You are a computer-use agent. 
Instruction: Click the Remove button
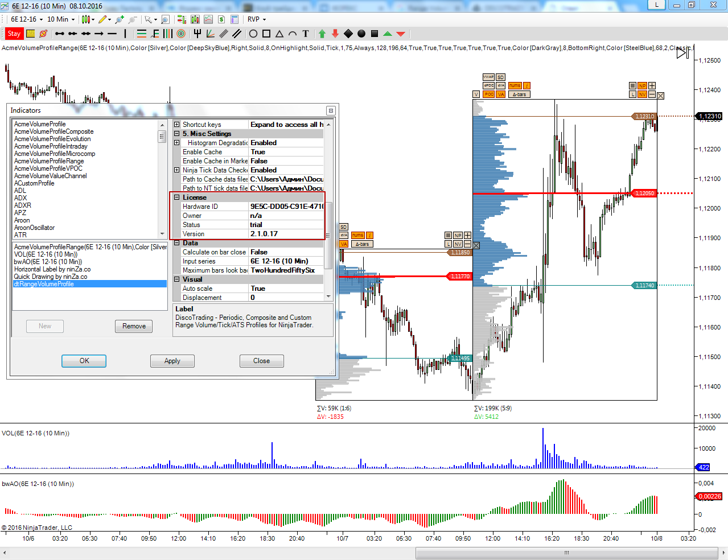tap(134, 326)
